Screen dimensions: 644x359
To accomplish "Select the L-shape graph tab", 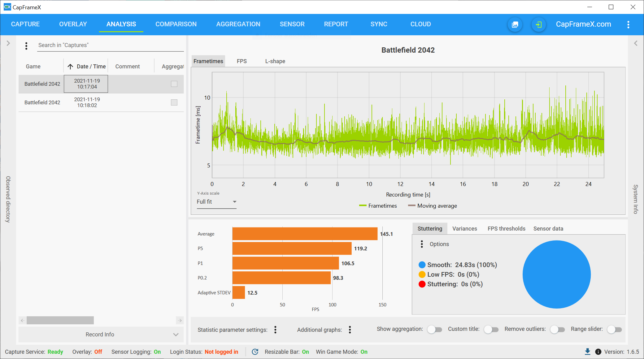I will pos(275,61).
